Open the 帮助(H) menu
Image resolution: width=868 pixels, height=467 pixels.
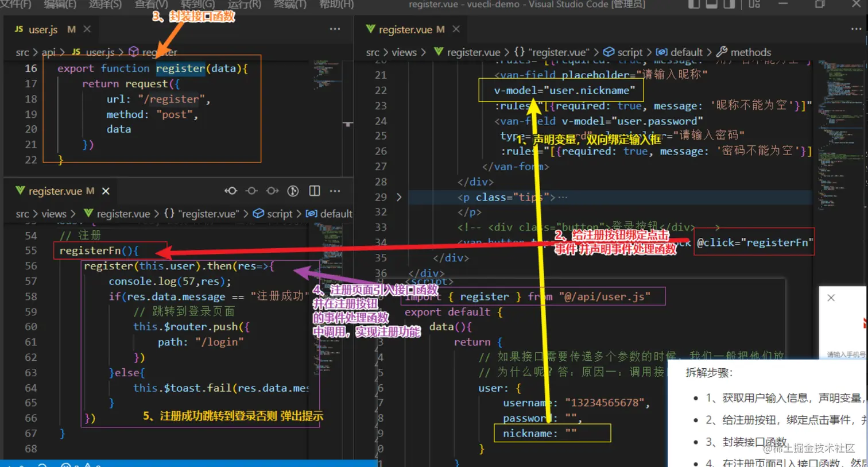coord(336,4)
